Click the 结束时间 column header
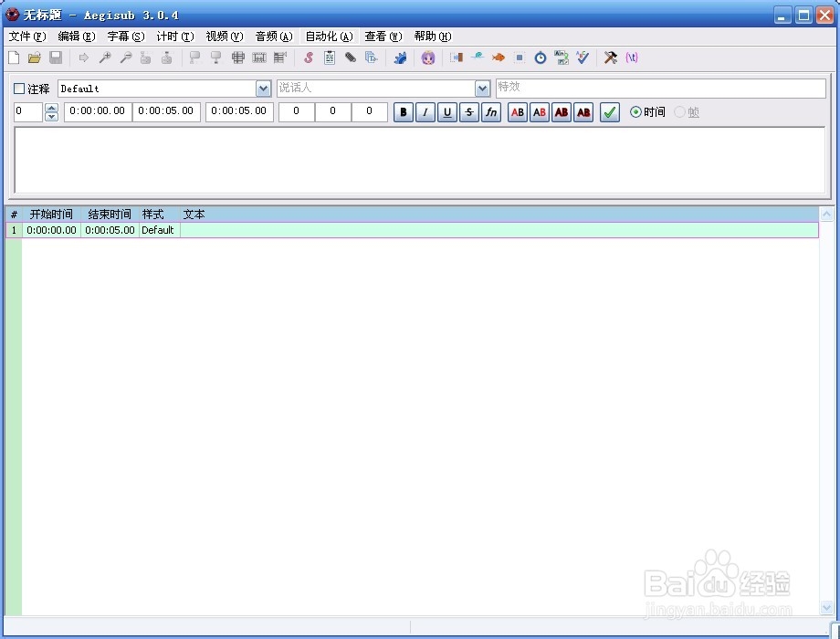 110,215
